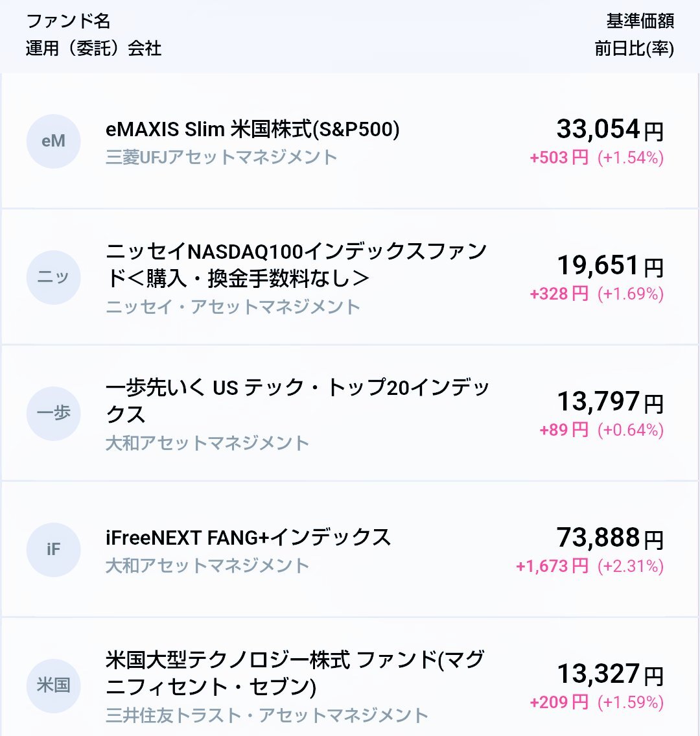The width and height of the screenshot is (700, 736).
Task: Click the iF circular fund icon
Action: (54, 550)
